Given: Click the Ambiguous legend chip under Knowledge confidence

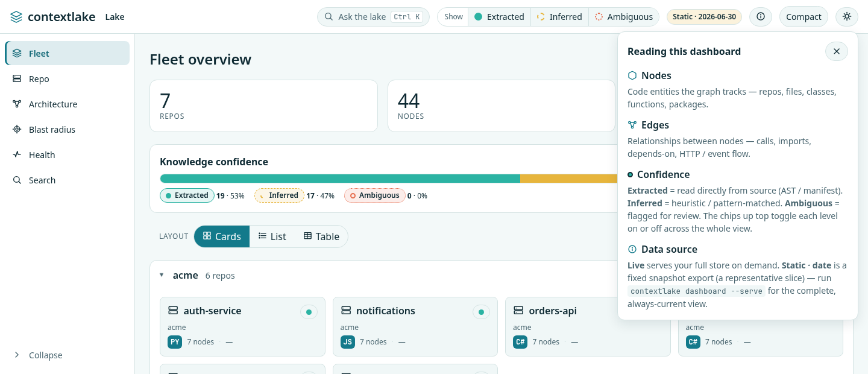Looking at the screenshot, I should pos(374,195).
